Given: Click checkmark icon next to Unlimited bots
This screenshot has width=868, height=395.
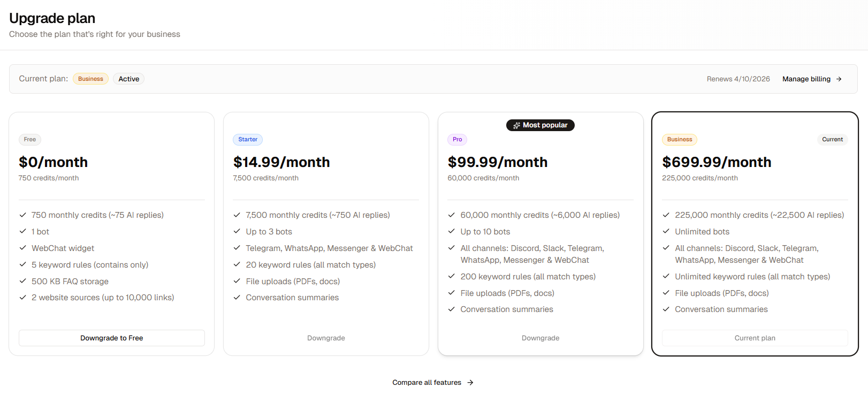Looking at the screenshot, I should 666,231.
